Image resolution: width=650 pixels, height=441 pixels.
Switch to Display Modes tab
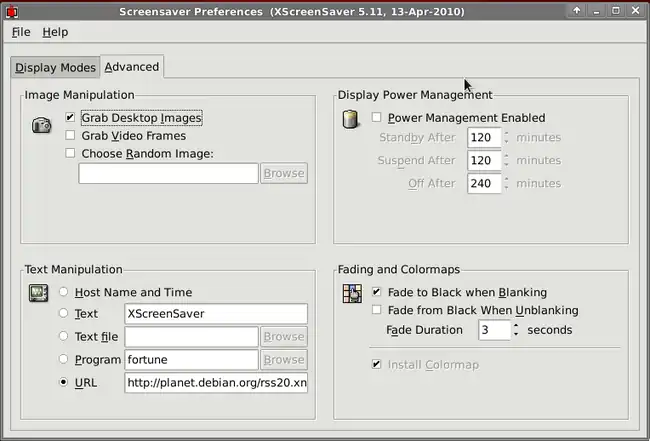pos(56,68)
